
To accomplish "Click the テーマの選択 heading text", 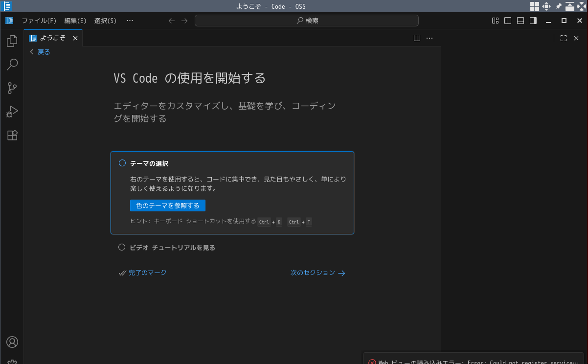I will point(149,163).
